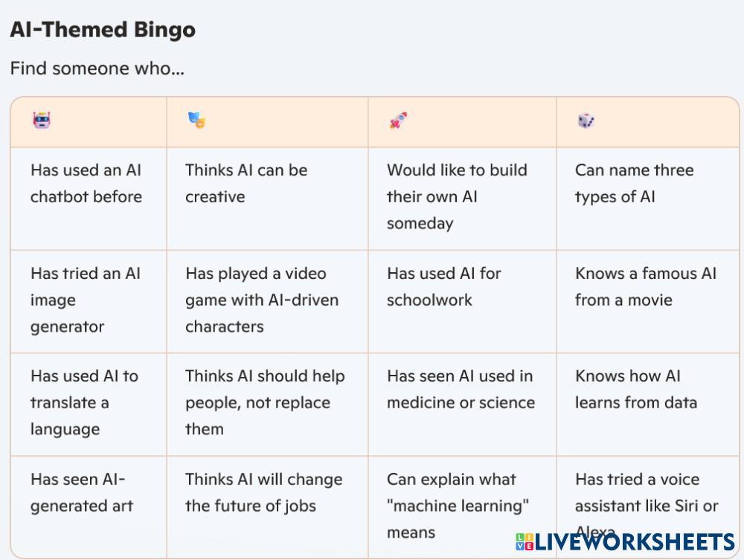
Task: Select 'Can name three types of AI' cell
Action: click(x=634, y=184)
